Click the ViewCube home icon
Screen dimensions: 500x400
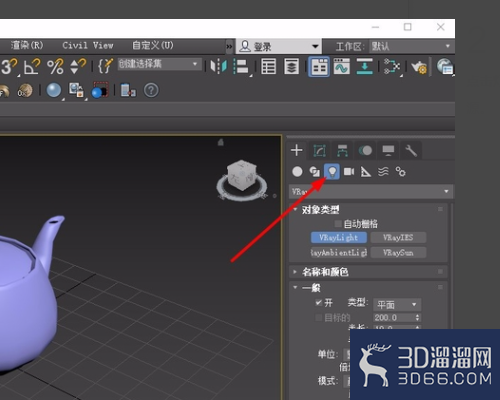click(221, 143)
